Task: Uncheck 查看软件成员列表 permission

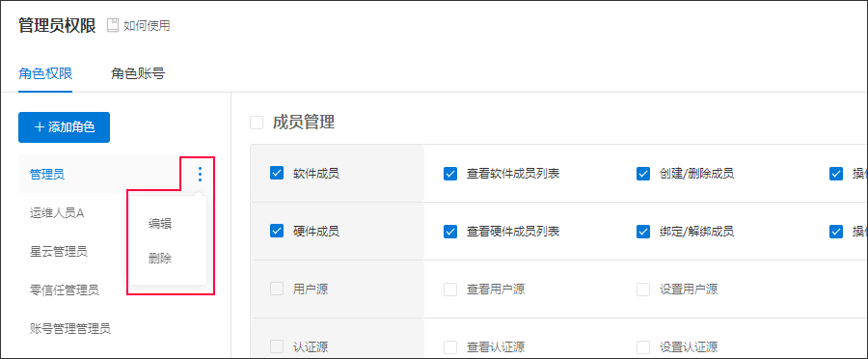Action: (450, 174)
